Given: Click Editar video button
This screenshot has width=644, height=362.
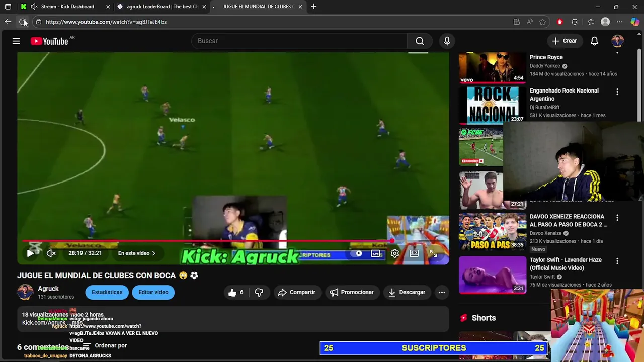Looking at the screenshot, I should coord(153,292).
